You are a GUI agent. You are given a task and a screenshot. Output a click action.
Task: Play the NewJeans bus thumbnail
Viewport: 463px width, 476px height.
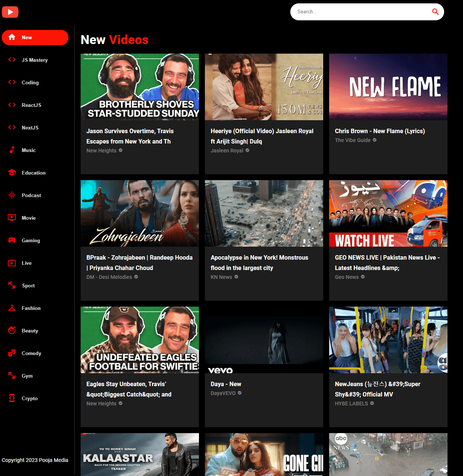(388, 340)
